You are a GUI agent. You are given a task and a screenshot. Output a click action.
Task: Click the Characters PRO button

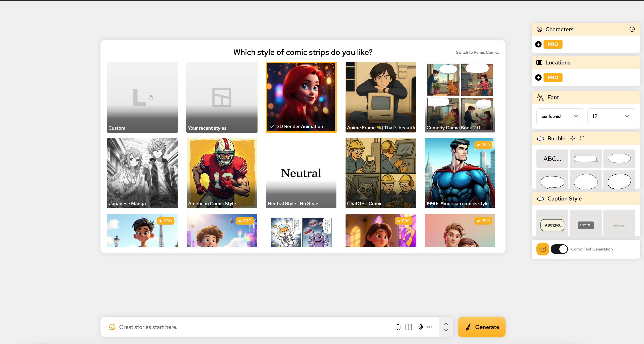[x=553, y=44]
